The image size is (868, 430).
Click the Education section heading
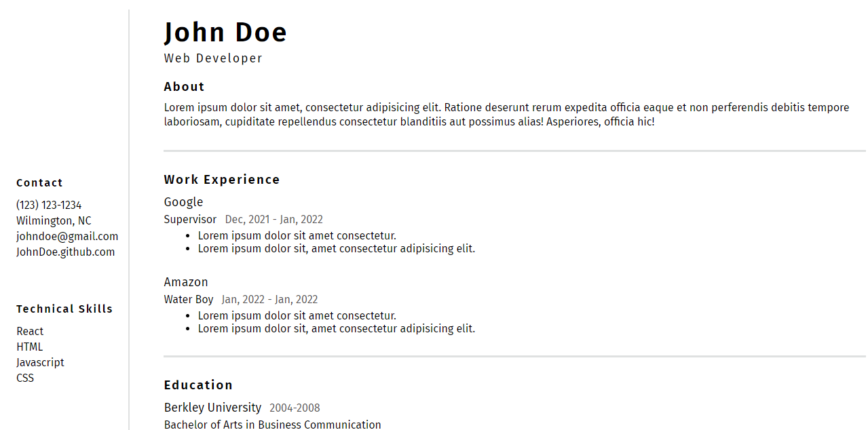198,385
